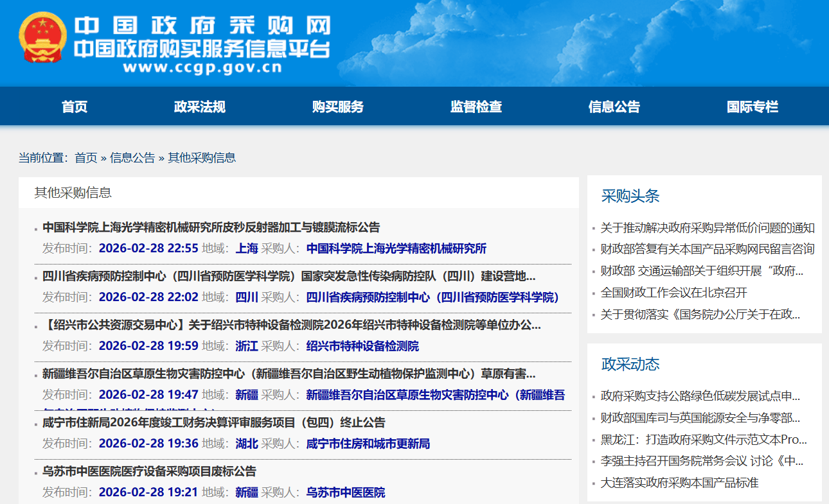Open the 中国科学院上海光学精密机械研究所 流标公告 announcement
This screenshot has width=829, height=504.
tap(211, 227)
